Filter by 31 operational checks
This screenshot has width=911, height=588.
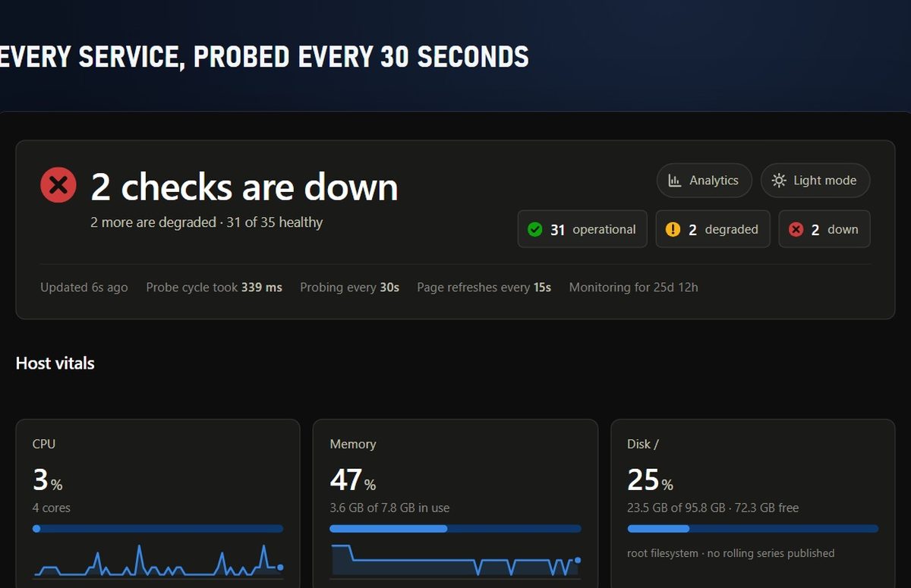[582, 229]
